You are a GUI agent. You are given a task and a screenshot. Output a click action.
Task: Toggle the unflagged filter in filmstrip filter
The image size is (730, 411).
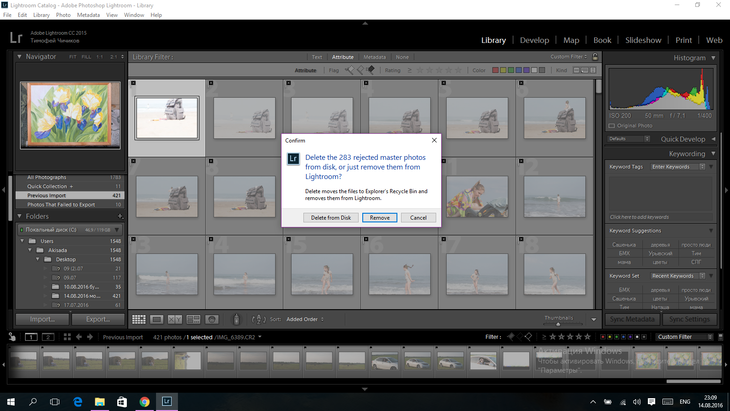coord(520,337)
